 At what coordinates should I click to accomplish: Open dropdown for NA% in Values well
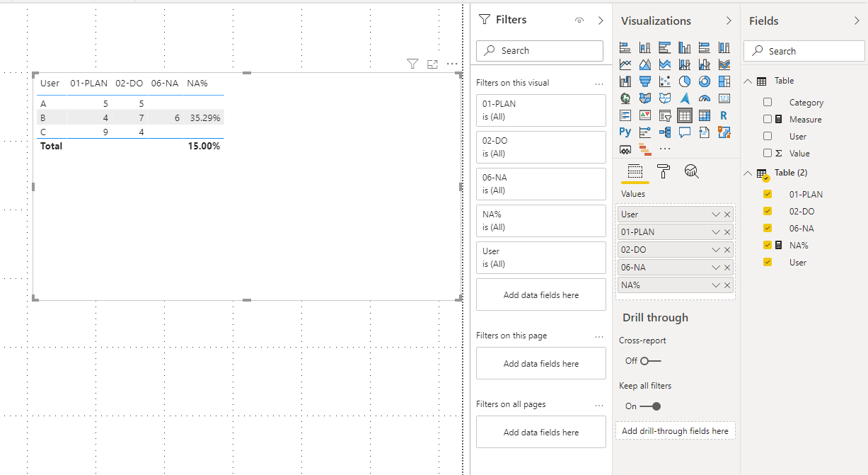click(716, 285)
